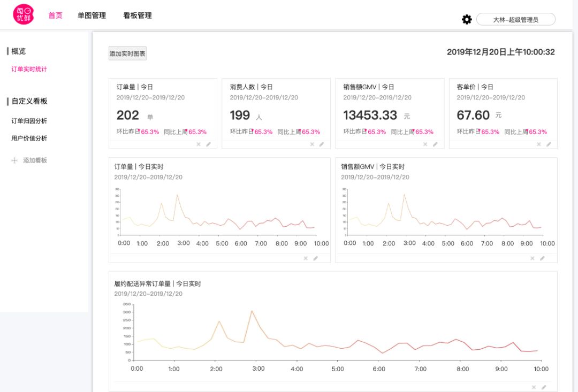Screen dimensions: 578x392
Task: Open 订单归因分析 dashboard
Action: click(29, 121)
